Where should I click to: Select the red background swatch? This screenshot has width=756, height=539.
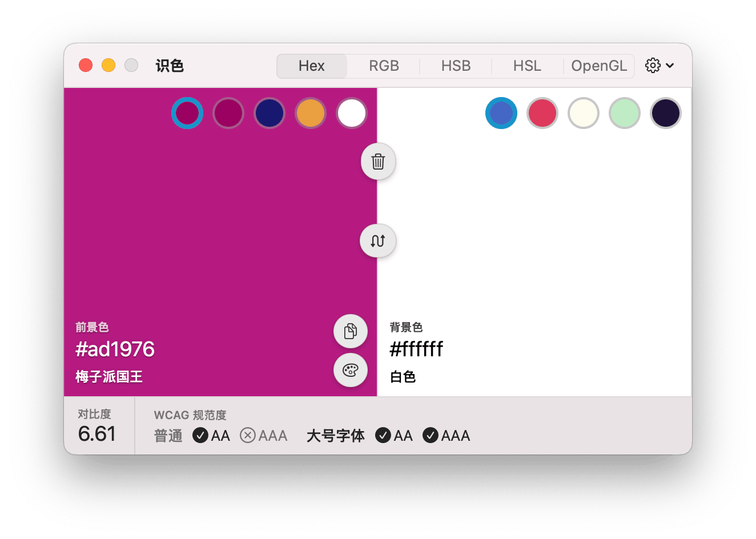coord(542,113)
